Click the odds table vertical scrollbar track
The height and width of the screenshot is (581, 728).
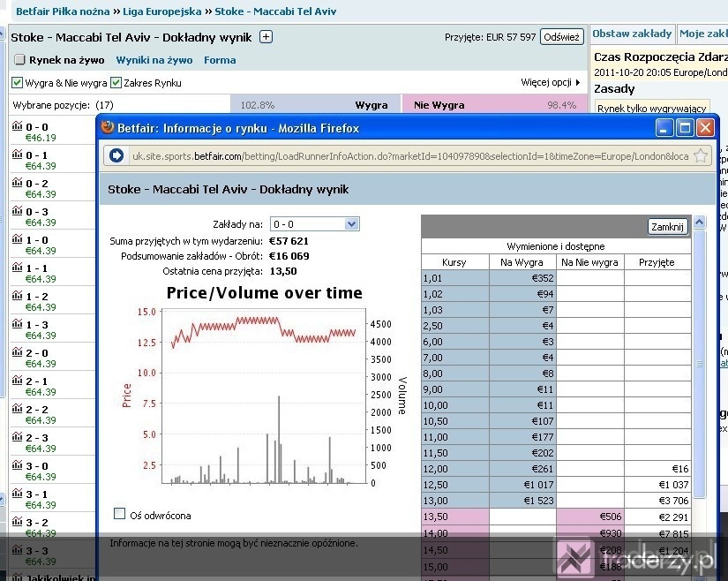point(699,364)
